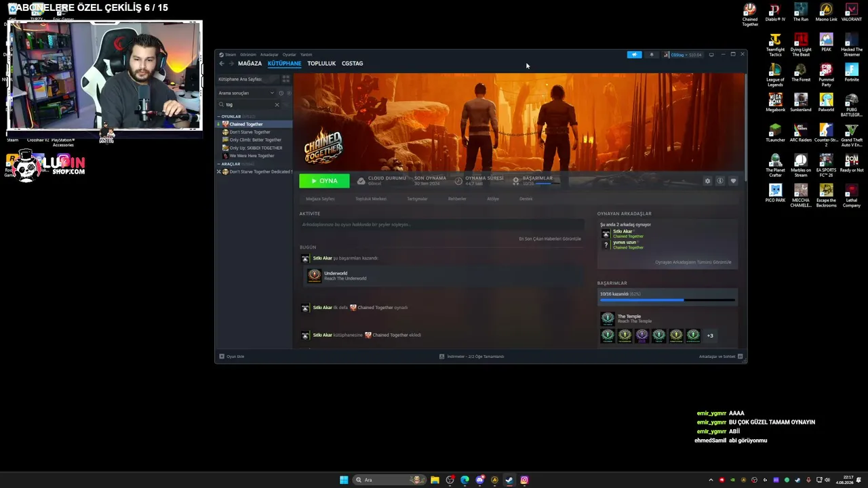Open Steam announcements megaphone button

click(x=634, y=55)
